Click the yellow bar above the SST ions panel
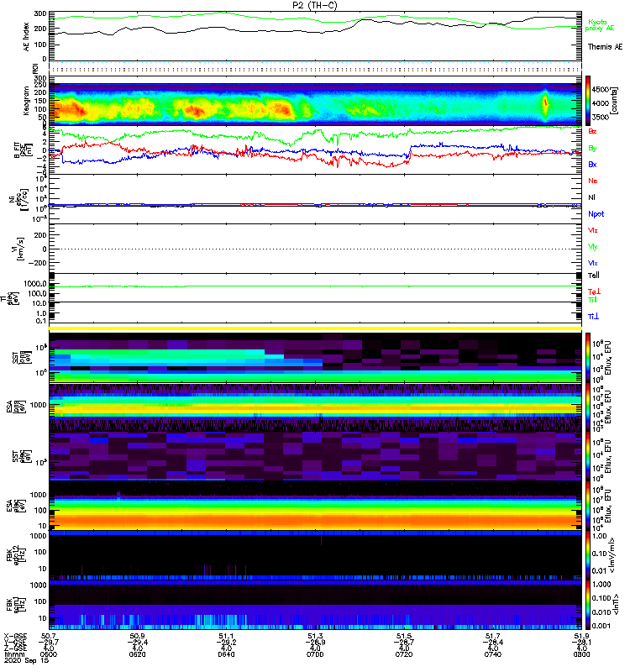 point(315,328)
